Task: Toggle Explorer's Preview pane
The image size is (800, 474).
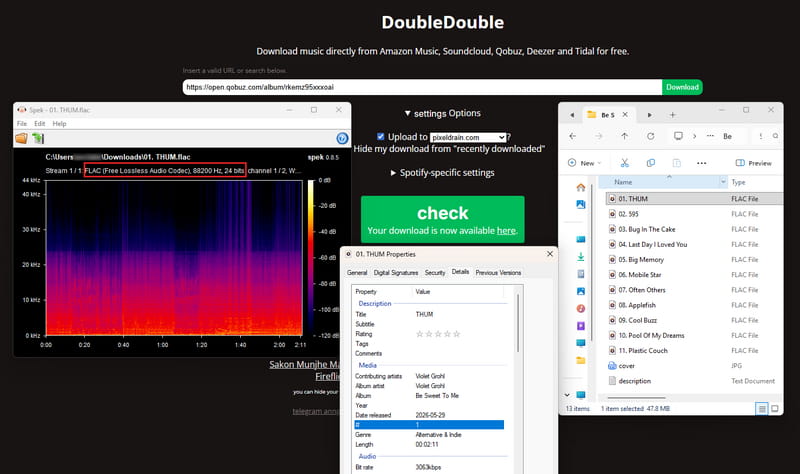Action: pyautogui.click(x=753, y=163)
